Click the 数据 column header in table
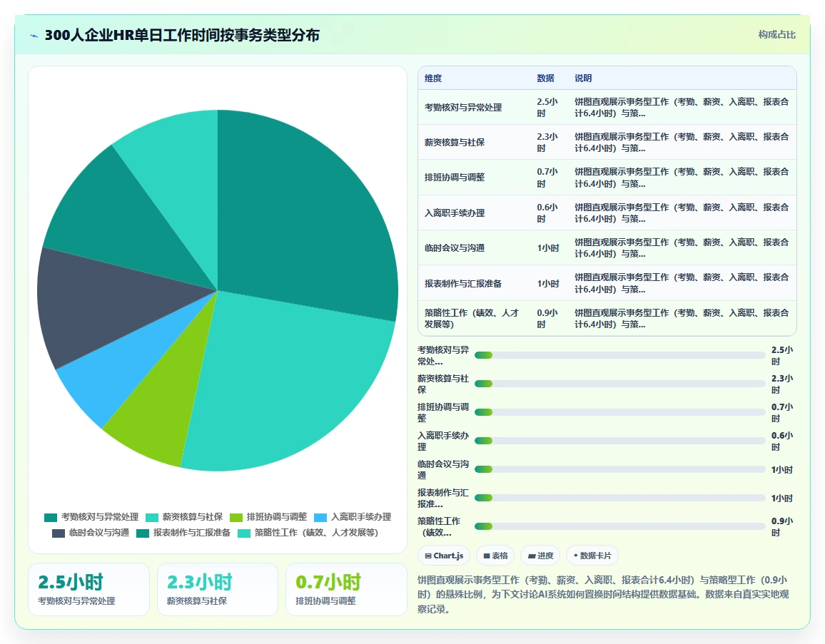 (545, 78)
